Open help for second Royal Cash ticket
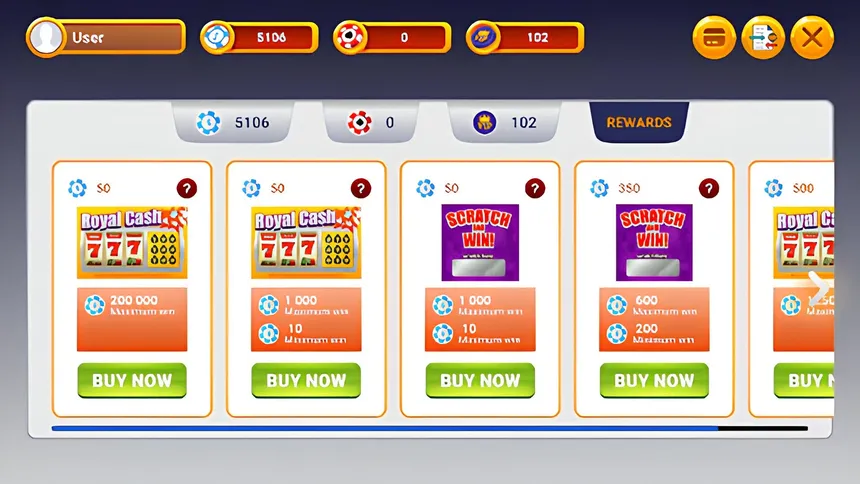 (x=360, y=188)
